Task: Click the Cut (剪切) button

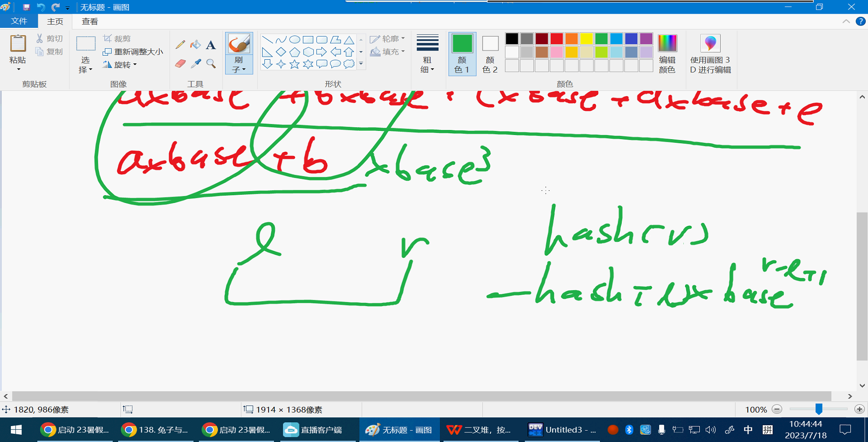Action: coord(50,39)
